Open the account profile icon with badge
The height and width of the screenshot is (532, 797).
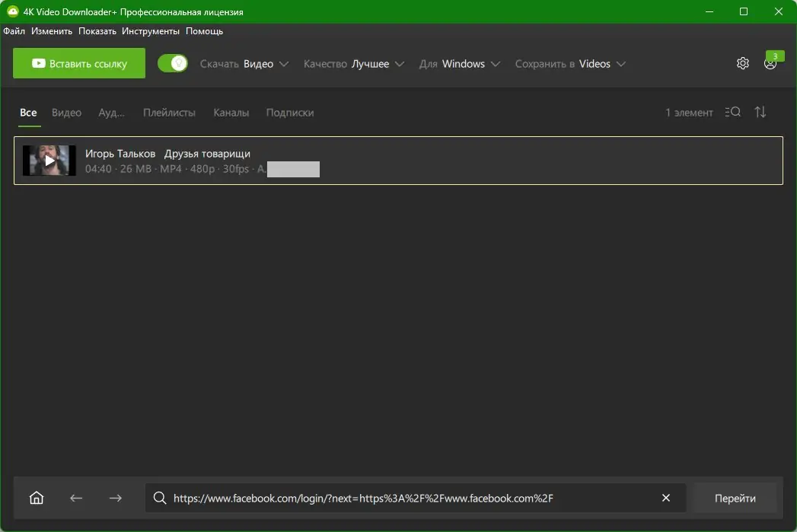click(770, 63)
